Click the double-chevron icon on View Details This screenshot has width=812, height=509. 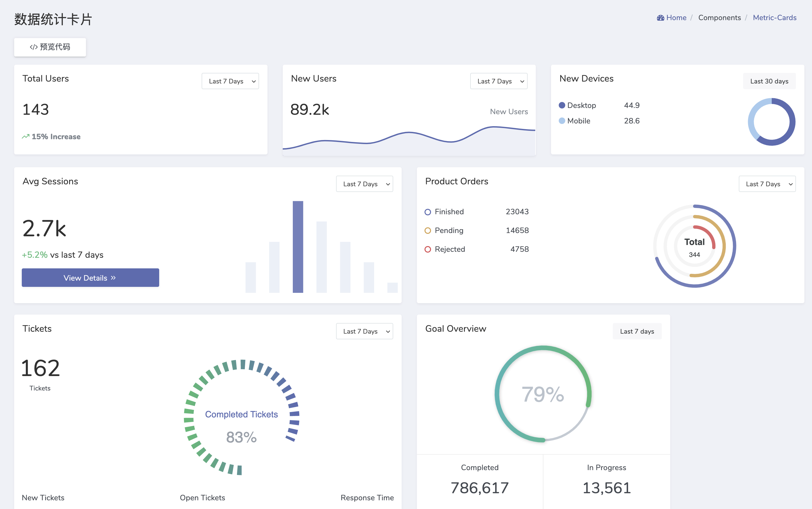[113, 278]
